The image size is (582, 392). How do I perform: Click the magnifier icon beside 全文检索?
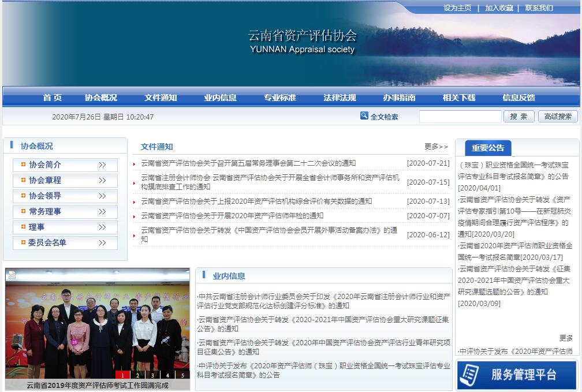pyautogui.click(x=364, y=115)
